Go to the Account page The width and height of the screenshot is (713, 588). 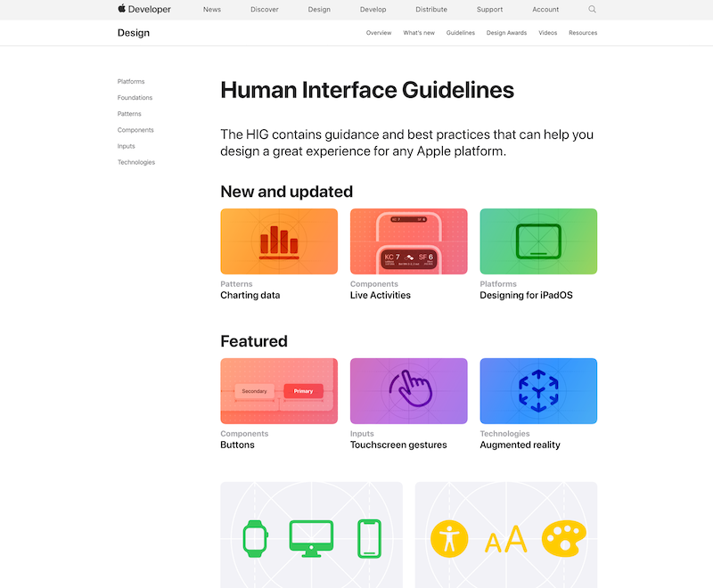coord(545,10)
